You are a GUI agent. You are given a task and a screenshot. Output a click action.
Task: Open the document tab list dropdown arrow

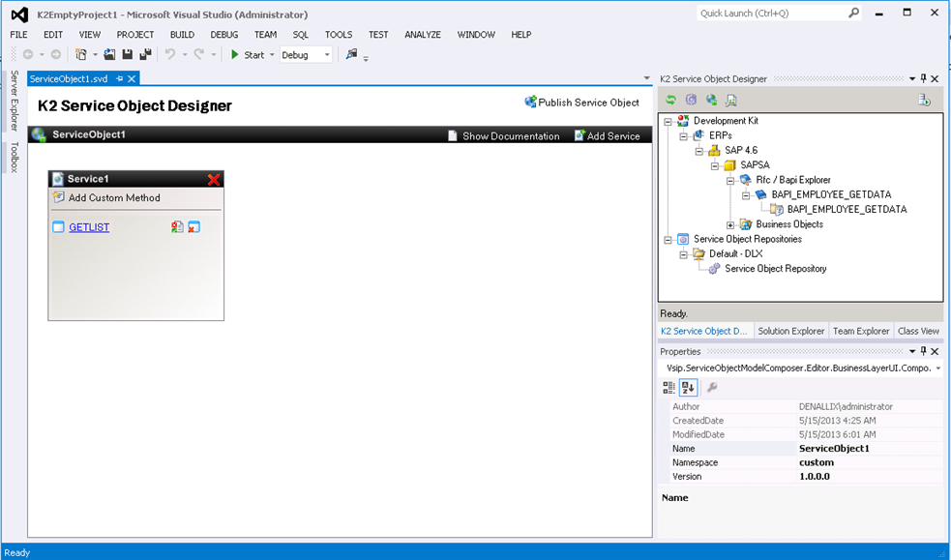[646, 78]
